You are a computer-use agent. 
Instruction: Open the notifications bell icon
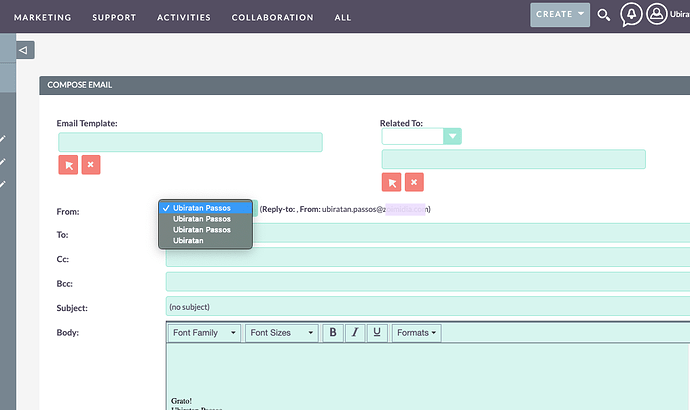(x=631, y=14)
